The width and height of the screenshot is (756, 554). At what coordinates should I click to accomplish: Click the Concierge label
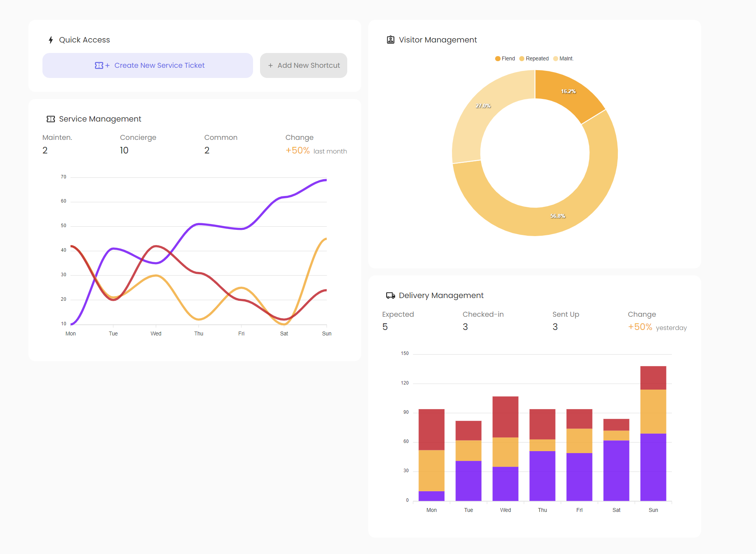(x=138, y=138)
